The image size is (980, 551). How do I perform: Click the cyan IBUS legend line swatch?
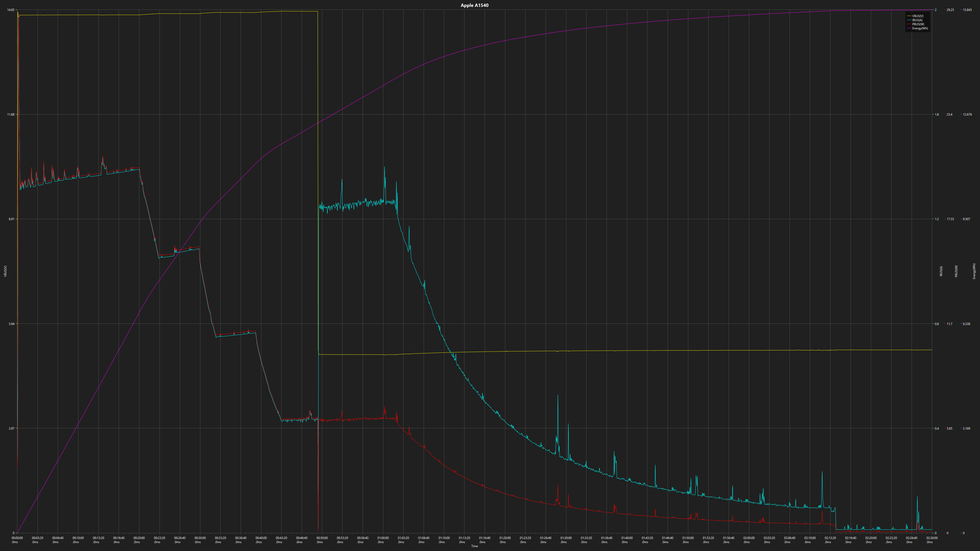909,20
